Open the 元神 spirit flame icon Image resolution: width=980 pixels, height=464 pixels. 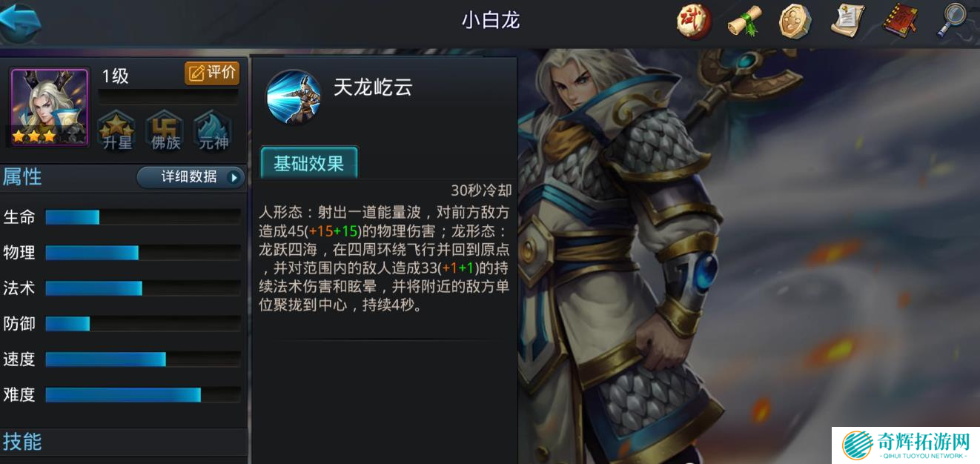[213, 130]
